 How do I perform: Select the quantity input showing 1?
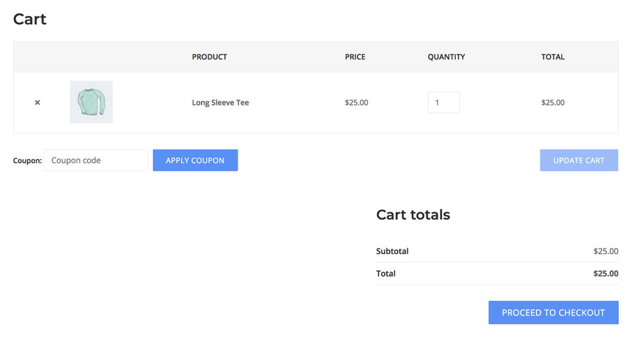click(443, 102)
